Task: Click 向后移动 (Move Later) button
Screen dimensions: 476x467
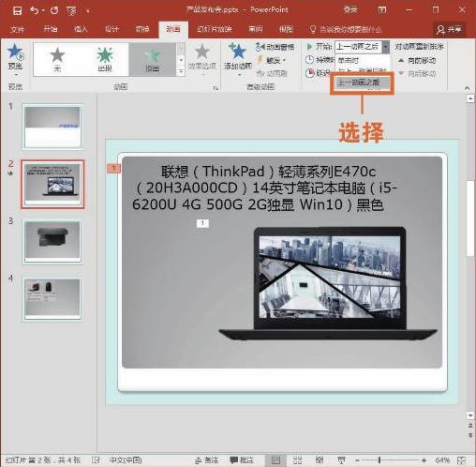Action: [417, 73]
